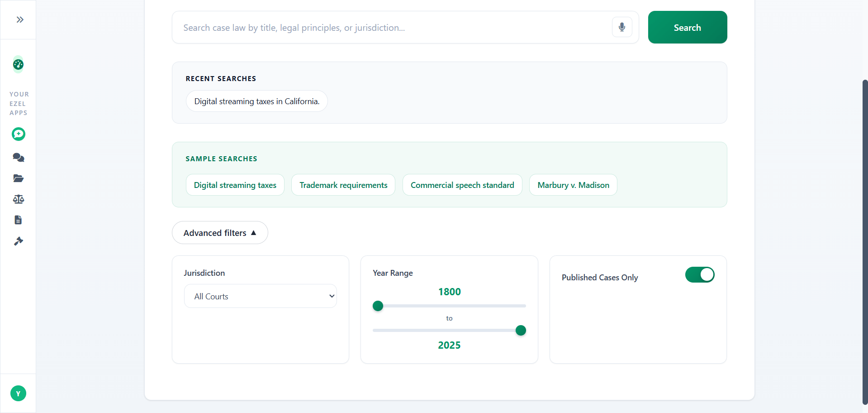The image size is (868, 413).
Task: Select the scales of justice icon
Action: pyautogui.click(x=18, y=199)
